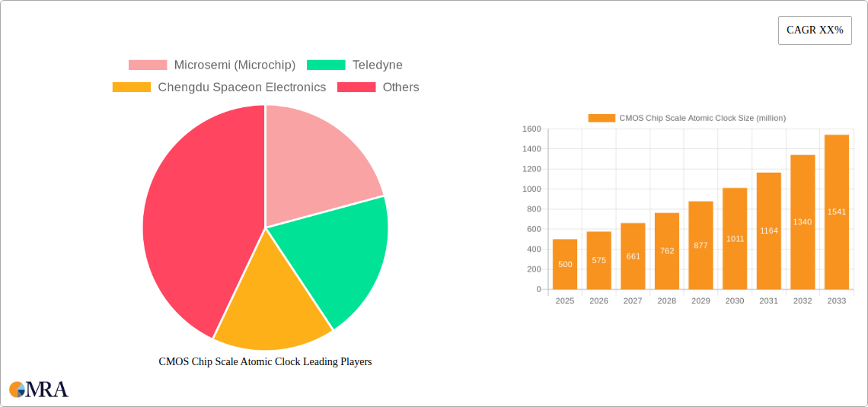The width and height of the screenshot is (868, 407).
Task: Toggle Microsemi (Microchip) legend swatch
Action: pyautogui.click(x=148, y=65)
